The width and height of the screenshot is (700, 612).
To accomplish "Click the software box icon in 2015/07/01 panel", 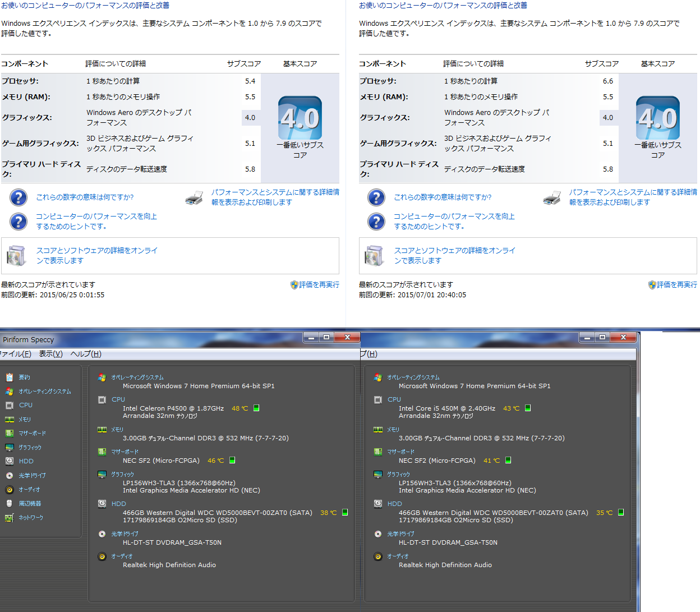I will click(x=374, y=256).
